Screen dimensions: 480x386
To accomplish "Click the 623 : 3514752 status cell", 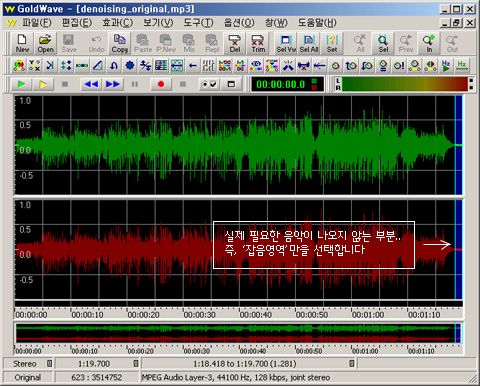I will [x=97, y=377].
